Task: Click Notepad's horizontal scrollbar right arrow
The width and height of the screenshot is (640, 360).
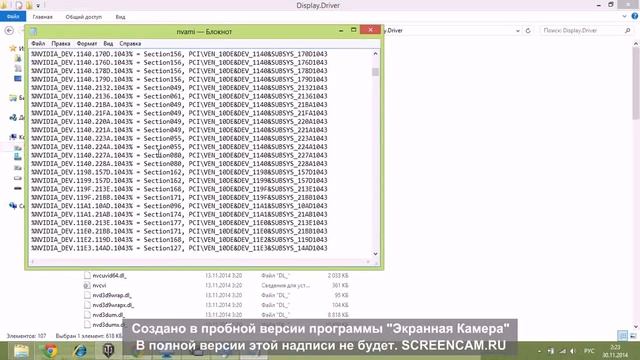Action: [x=369, y=262]
